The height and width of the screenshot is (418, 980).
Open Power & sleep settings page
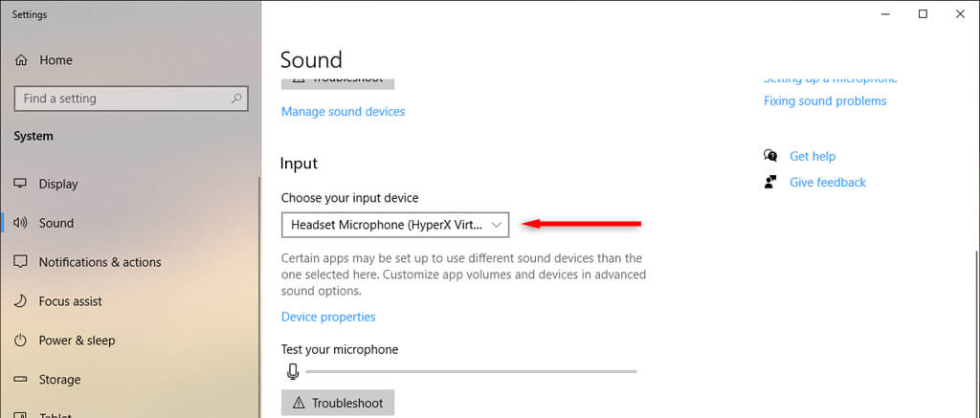point(77,341)
